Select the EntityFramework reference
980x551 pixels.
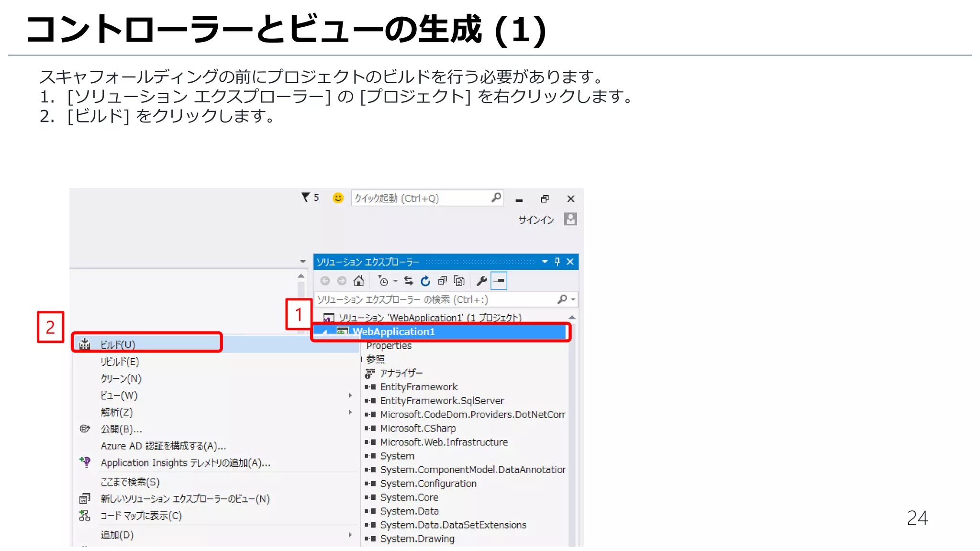click(418, 386)
